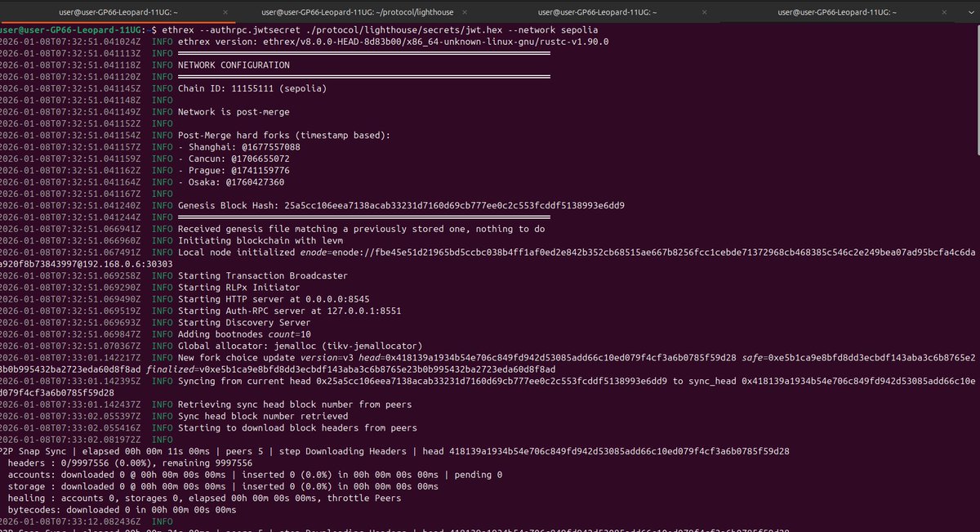Click the 'Initiating blockchain with levm' line
Screen dimensions: 980x532
[x=261, y=240]
